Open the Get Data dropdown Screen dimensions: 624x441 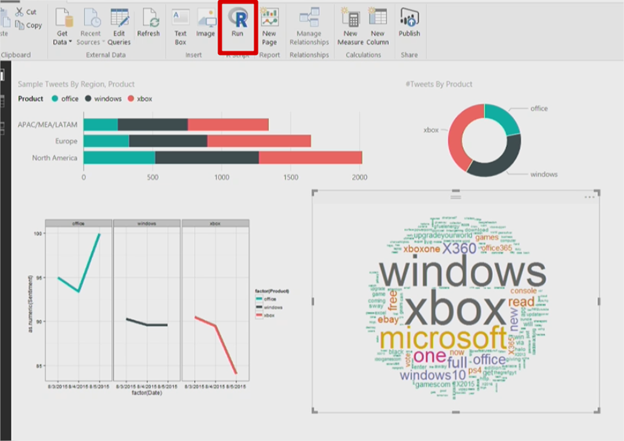tap(62, 24)
